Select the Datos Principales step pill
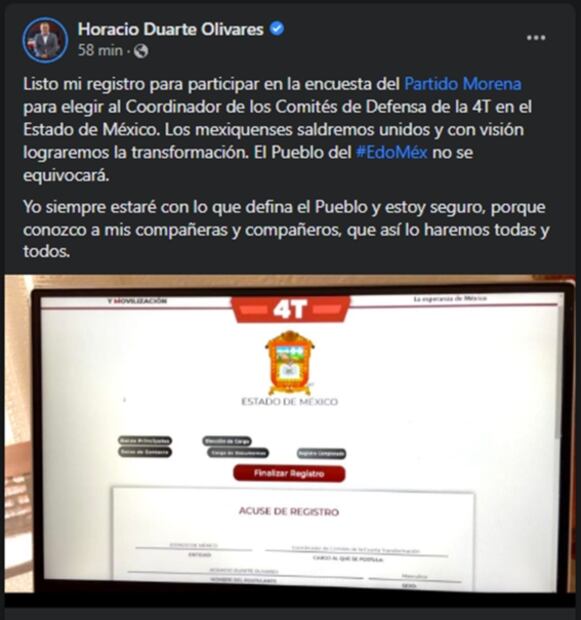This screenshot has height=620, width=581. (145, 440)
